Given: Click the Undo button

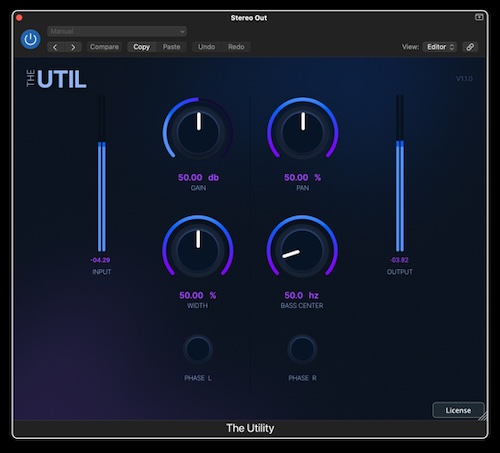Looking at the screenshot, I should pos(207,47).
